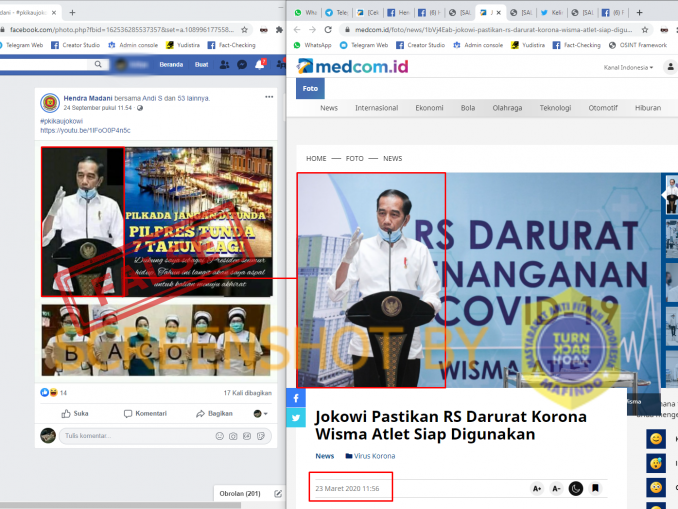Click Suka like button
This screenshot has width=678, height=509.
pyautogui.click(x=75, y=413)
